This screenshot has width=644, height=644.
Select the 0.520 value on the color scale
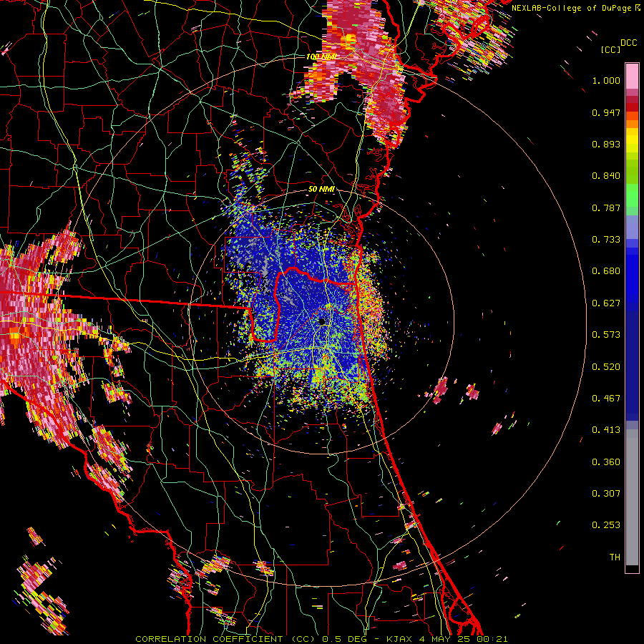(606, 367)
